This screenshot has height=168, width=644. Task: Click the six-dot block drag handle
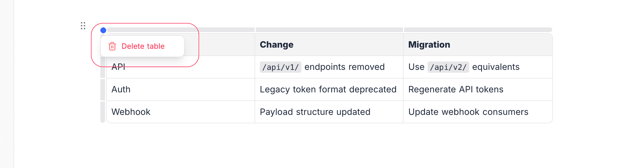pos(83,26)
